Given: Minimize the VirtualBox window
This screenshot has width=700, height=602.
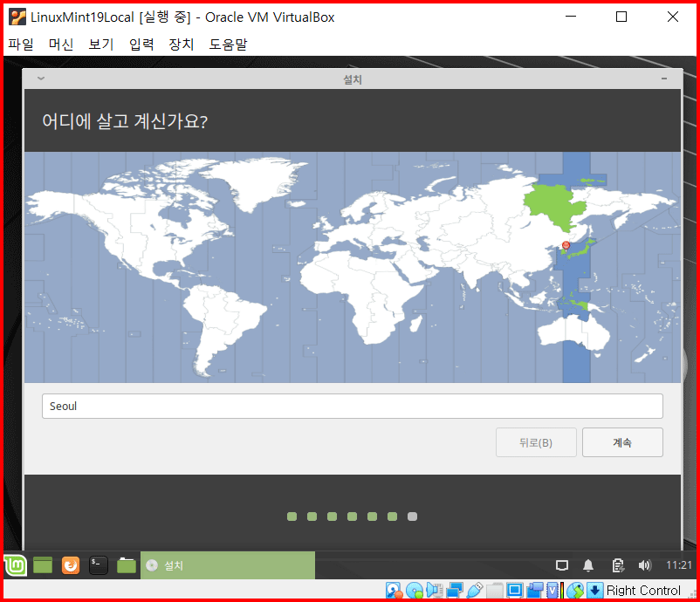Looking at the screenshot, I should point(571,17).
